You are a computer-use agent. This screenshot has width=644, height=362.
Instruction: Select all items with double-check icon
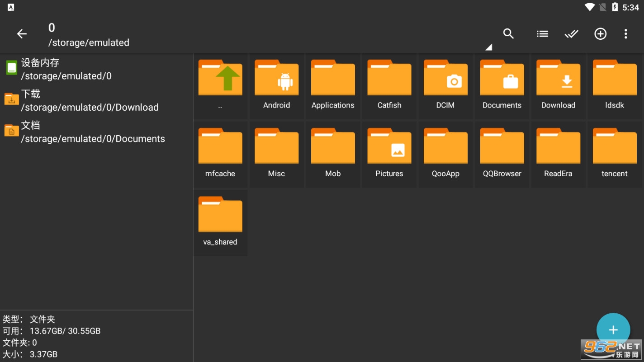[571, 34]
